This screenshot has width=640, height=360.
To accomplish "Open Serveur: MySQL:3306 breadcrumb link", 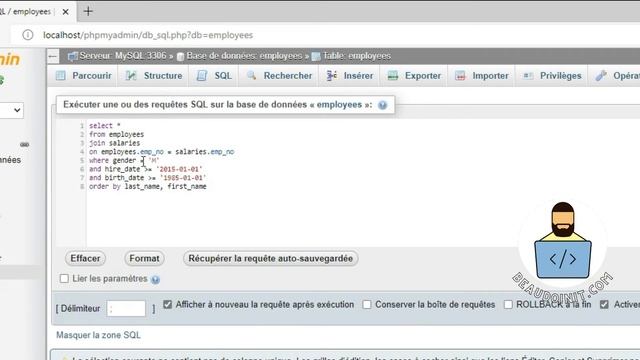I will click(123, 56).
